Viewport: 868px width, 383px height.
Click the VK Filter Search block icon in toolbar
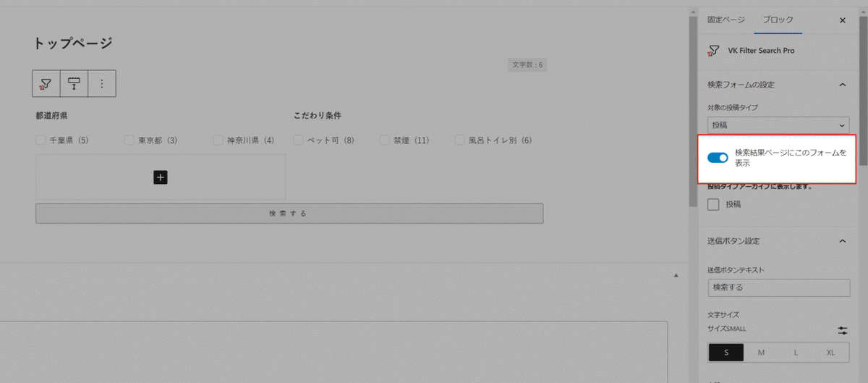click(x=46, y=84)
